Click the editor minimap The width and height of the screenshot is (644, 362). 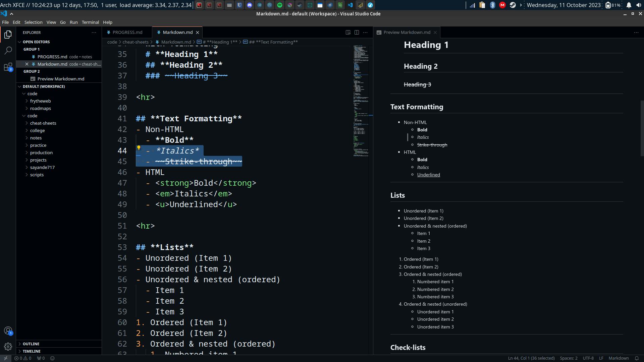(361, 101)
